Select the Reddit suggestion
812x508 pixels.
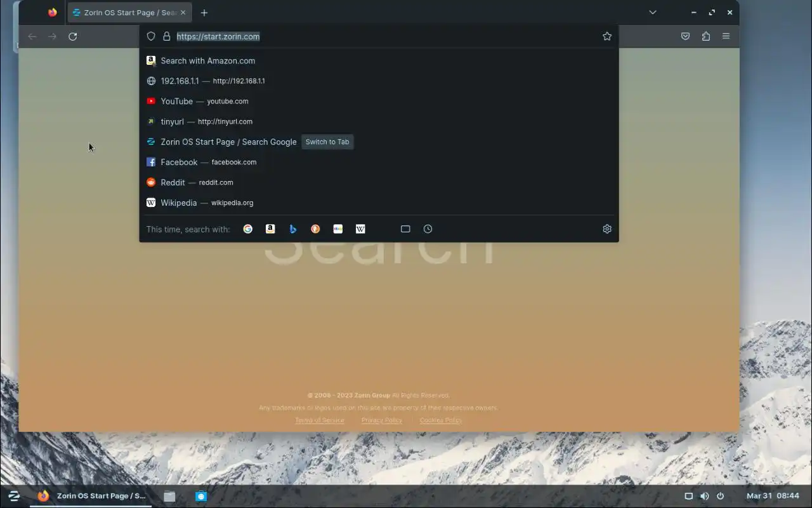[x=379, y=183]
